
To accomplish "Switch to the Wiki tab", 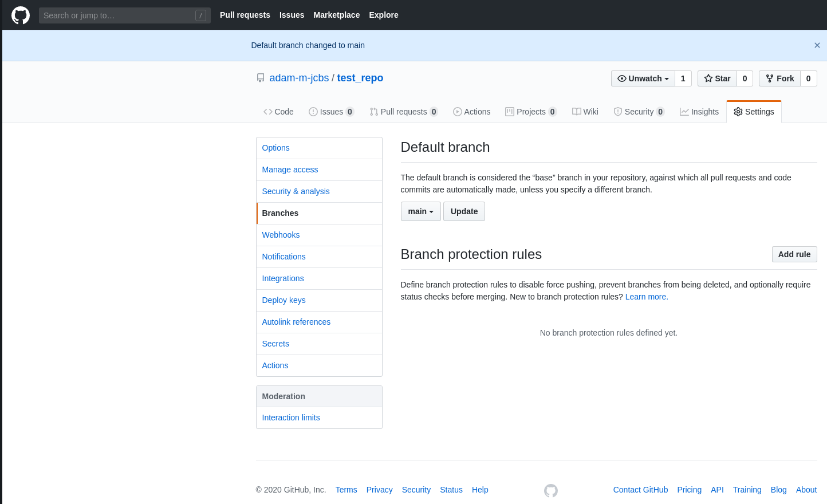I will coord(585,112).
